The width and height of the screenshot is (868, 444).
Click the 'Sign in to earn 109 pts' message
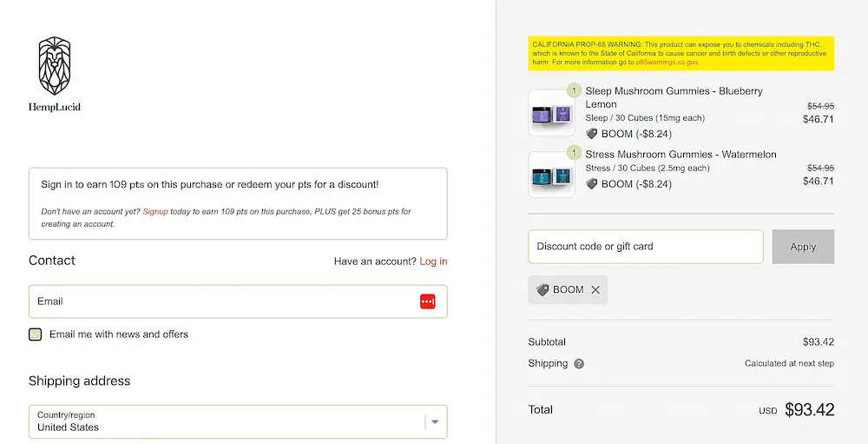(210, 184)
